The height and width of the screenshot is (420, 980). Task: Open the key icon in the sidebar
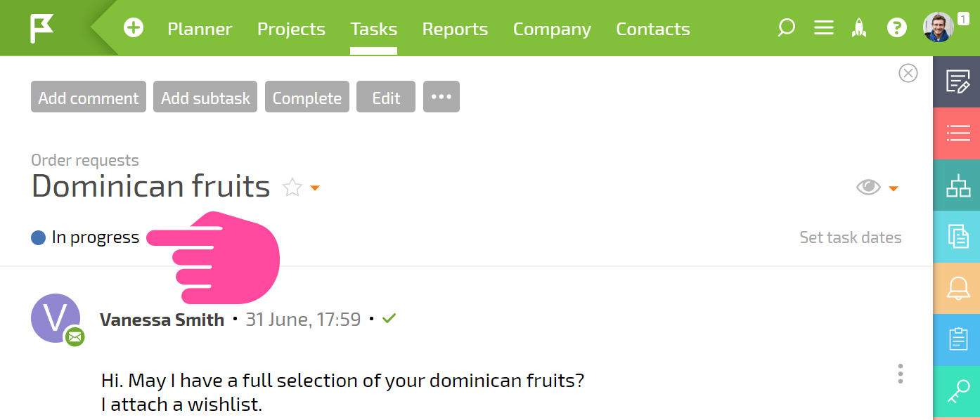coord(957,391)
